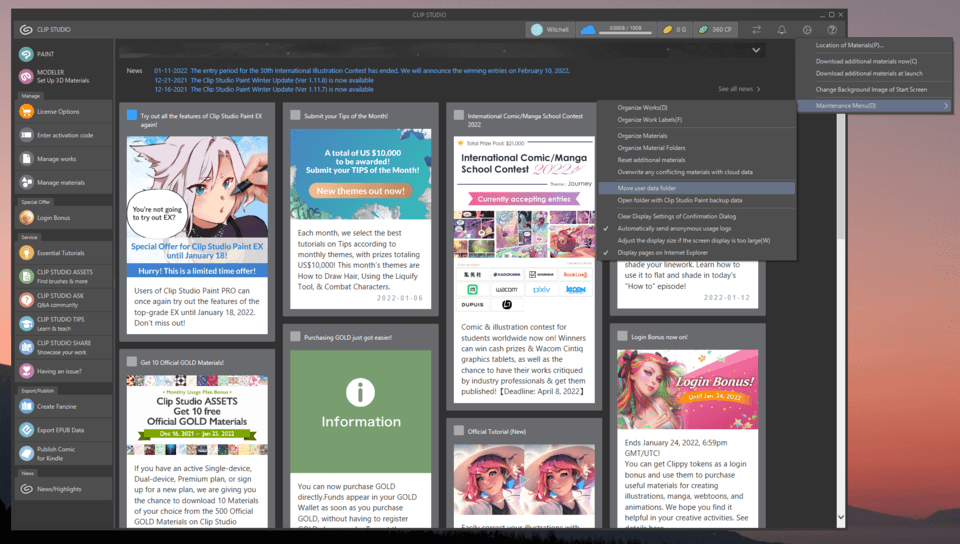The image size is (960, 544).
Task: Open the PAINT app icon
Action: [26, 54]
